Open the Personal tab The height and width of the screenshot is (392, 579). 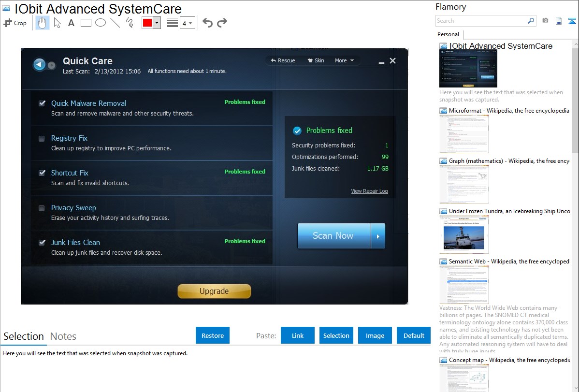[x=449, y=34]
